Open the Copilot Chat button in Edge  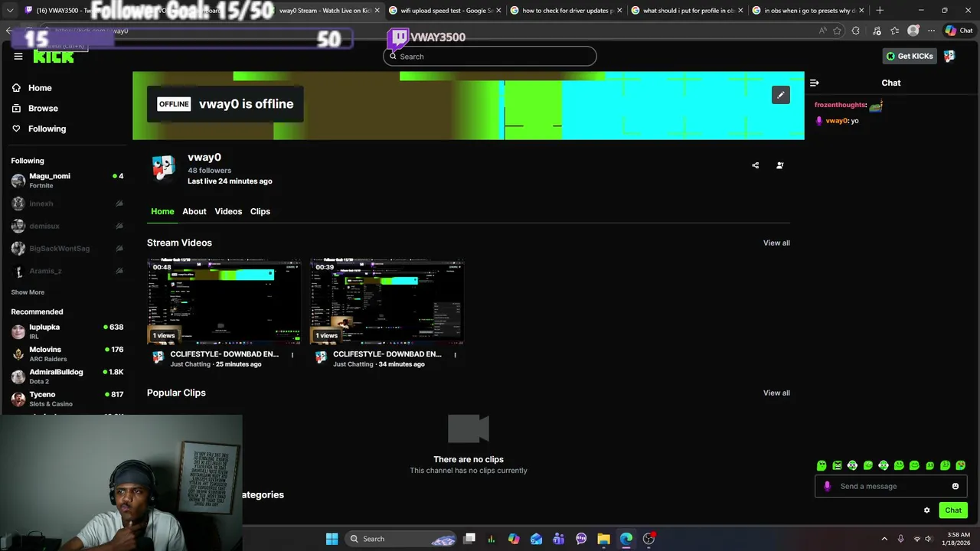959,31
